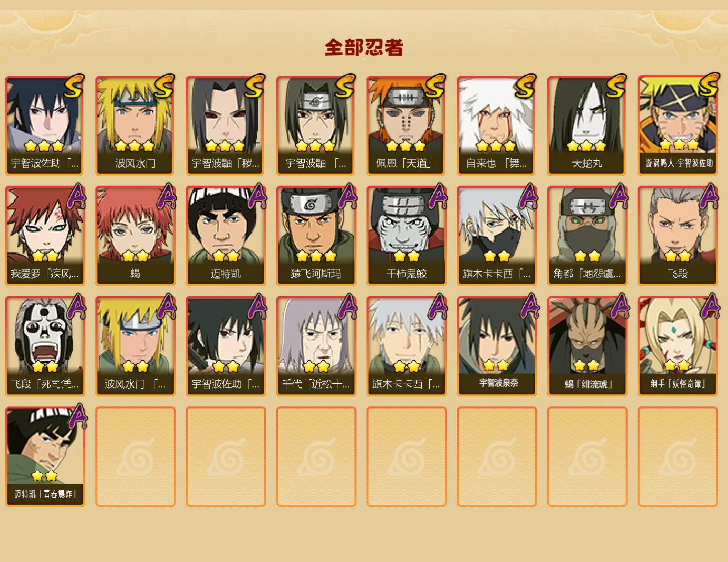The height and width of the screenshot is (562, 728).
Task: Open the 宇智波泉奈 ninja card
Action: (x=497, y=346)
